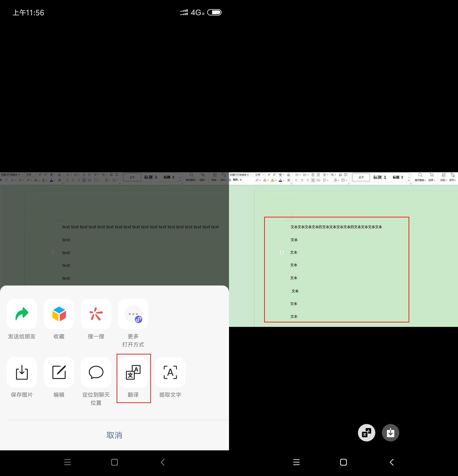Open recent apps menu under the share-sheet screen
The image size is (458, 476).
(67, 462)
